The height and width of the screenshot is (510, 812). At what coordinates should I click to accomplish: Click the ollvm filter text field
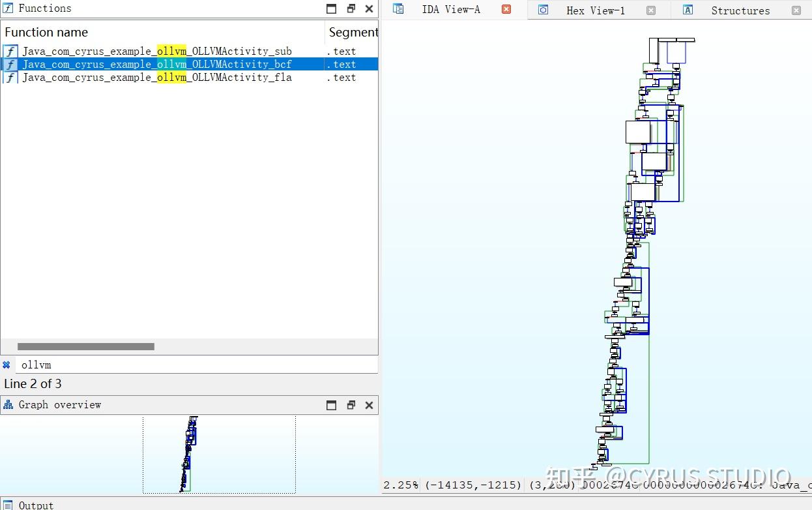(196, 365)
